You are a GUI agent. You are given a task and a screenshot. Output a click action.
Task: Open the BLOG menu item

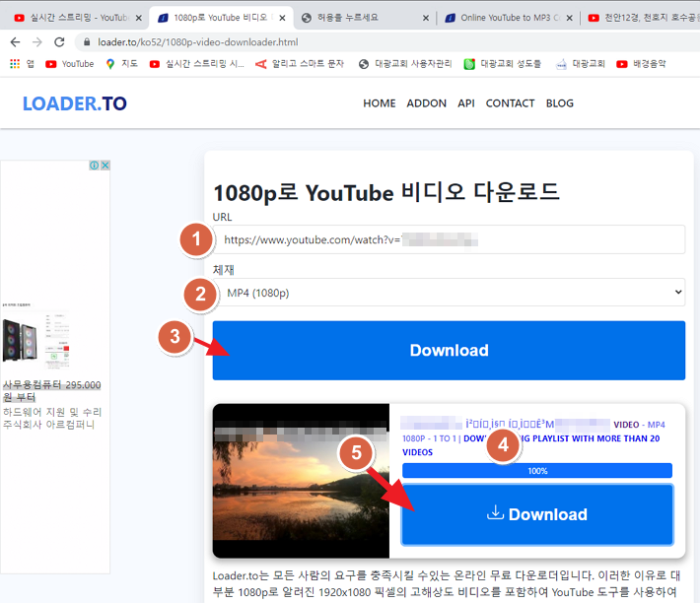click(x=559, y=103)
